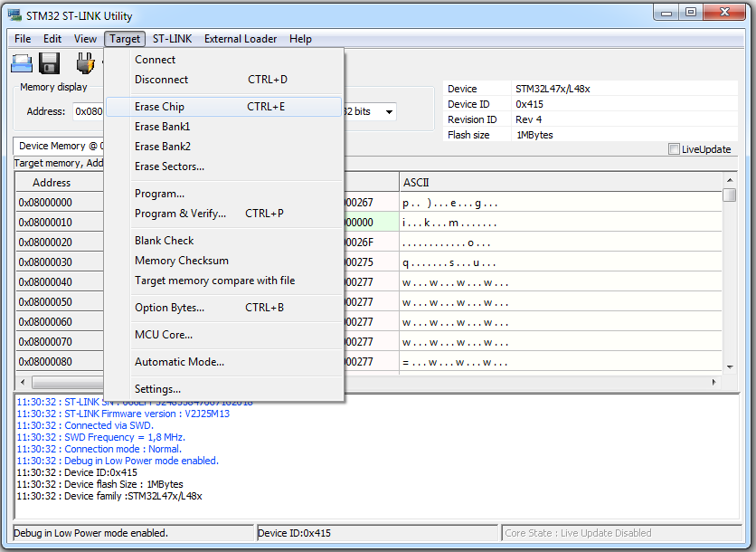Open the View menu

point(85,39)
